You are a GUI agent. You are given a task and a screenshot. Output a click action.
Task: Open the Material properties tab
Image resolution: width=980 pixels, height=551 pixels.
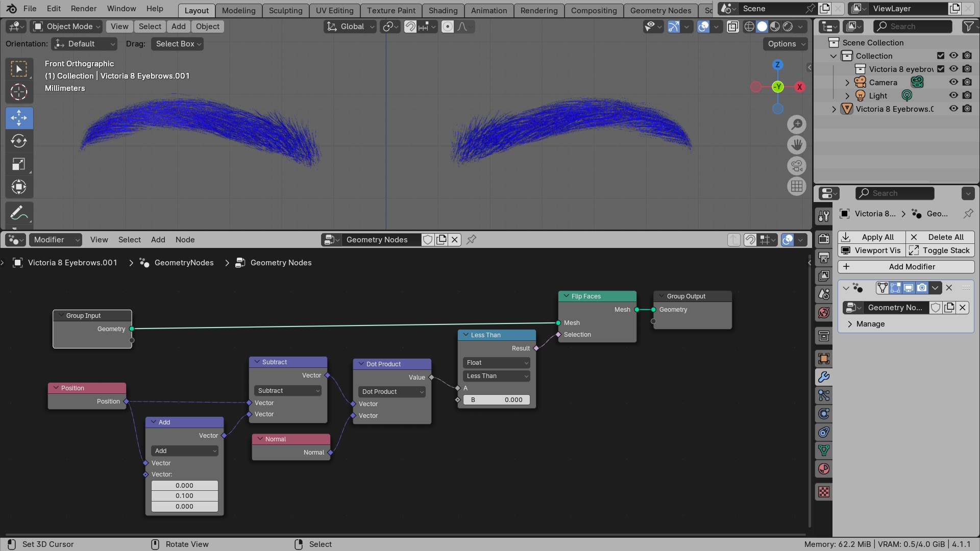tap(824, 469)
